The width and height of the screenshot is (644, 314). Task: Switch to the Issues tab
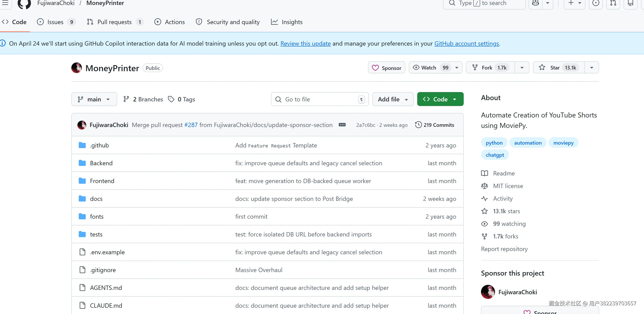[56, 22]
